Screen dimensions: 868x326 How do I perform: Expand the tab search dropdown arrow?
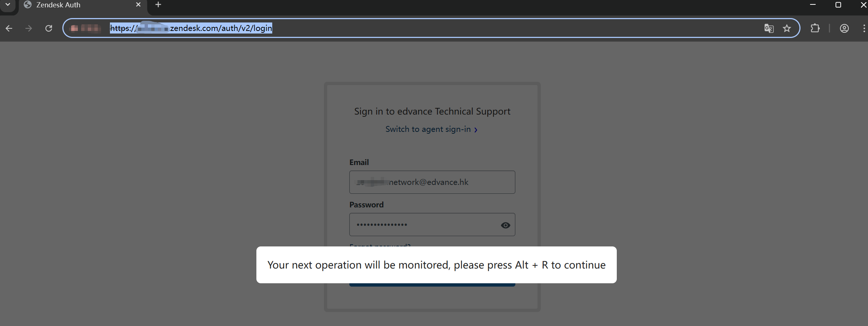coord(8,5)
